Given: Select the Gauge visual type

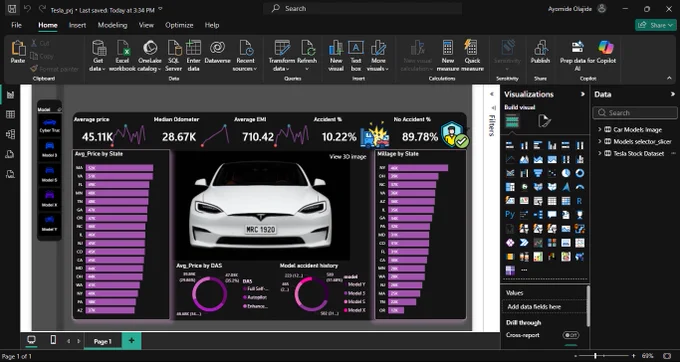Looking at the screenshot, I should 579,187.
